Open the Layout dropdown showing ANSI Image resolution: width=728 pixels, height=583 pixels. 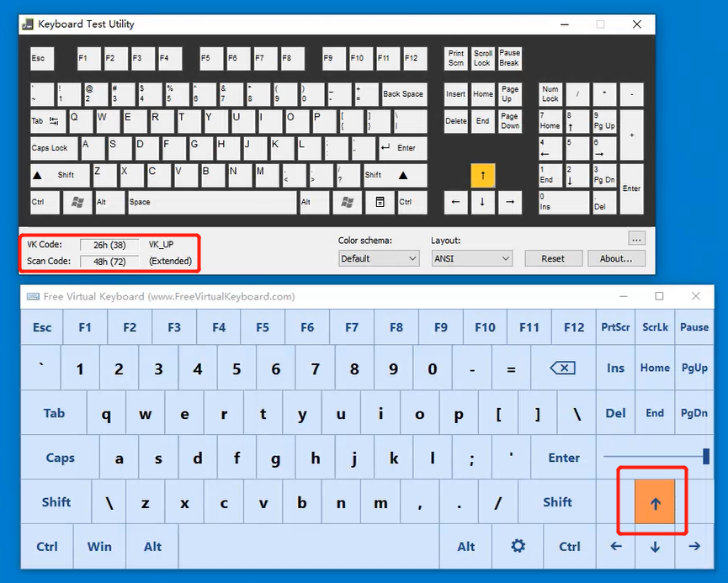pos(471,258)
